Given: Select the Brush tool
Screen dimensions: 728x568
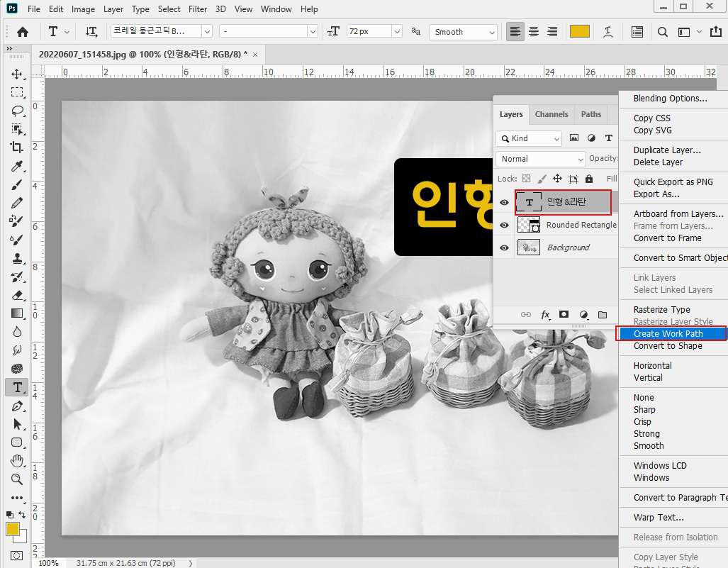Looking at the screenshot, I should coord(17,184).
